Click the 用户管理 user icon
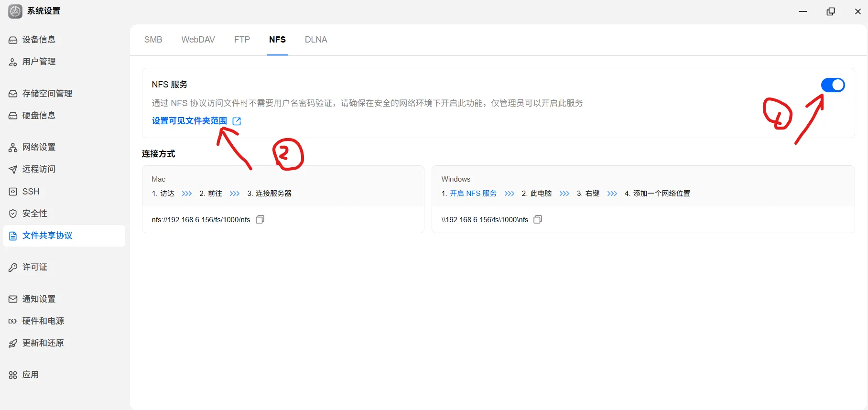The width and height of the screenshot is (868, 410). click(x=13, y=62)
